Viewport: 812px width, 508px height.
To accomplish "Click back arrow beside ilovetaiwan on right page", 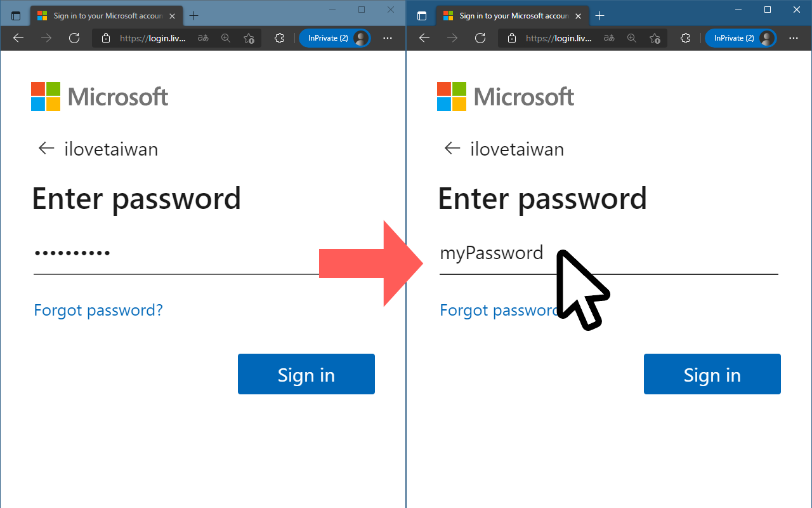I will (x=452, y=149).
